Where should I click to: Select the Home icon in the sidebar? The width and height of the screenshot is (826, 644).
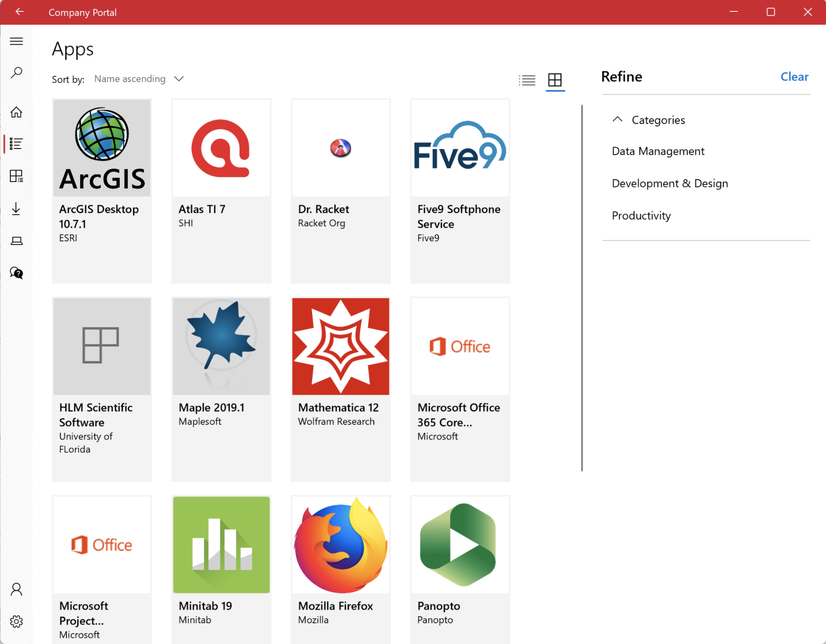17,112
